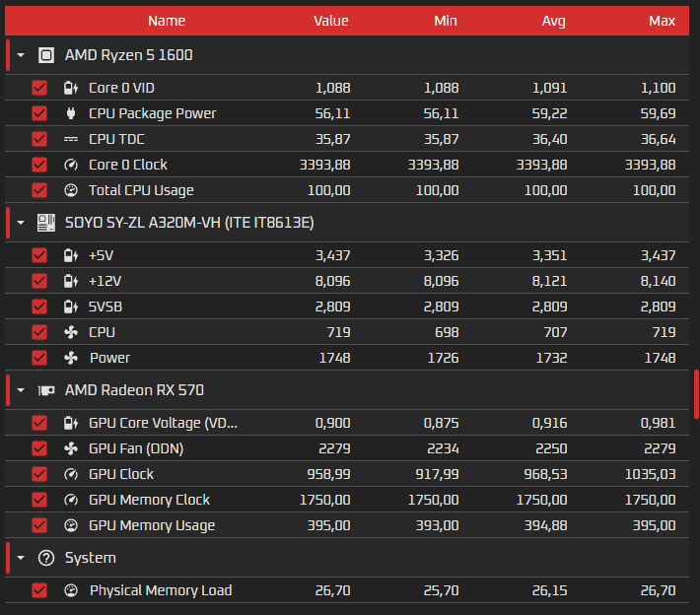Image resolution: width=700 pixels, height=615 pixels.
Task: Sort by the Value column header
Action: [331, 21]
